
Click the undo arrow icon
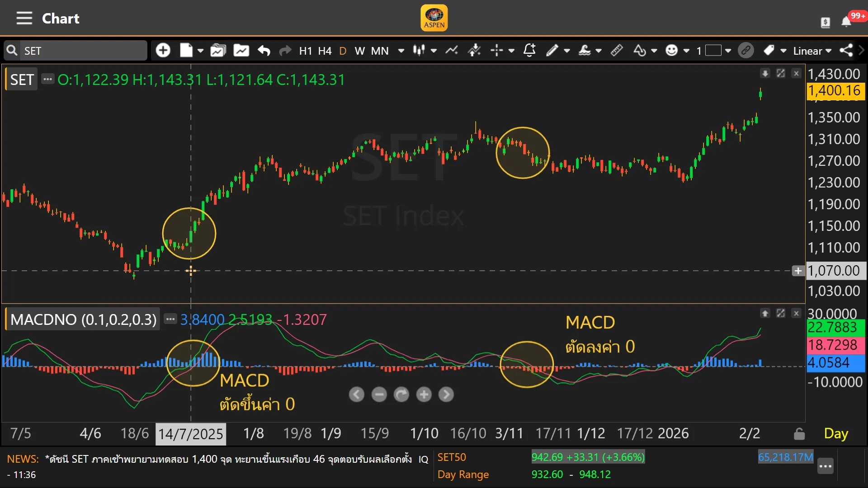[x=264, y=51]
